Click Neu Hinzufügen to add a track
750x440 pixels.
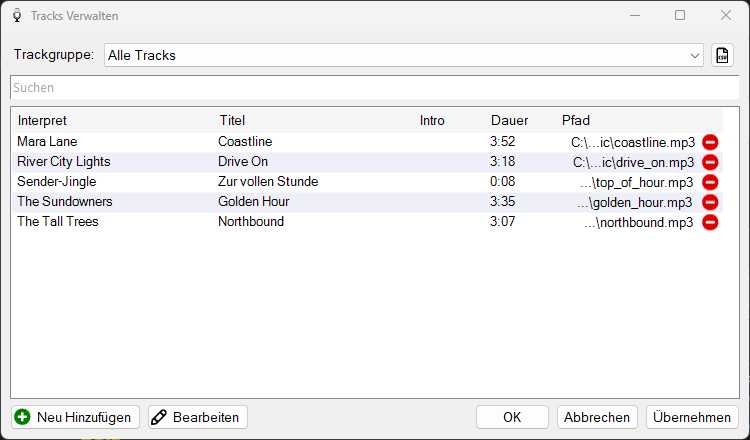click(x=75, y=417)
